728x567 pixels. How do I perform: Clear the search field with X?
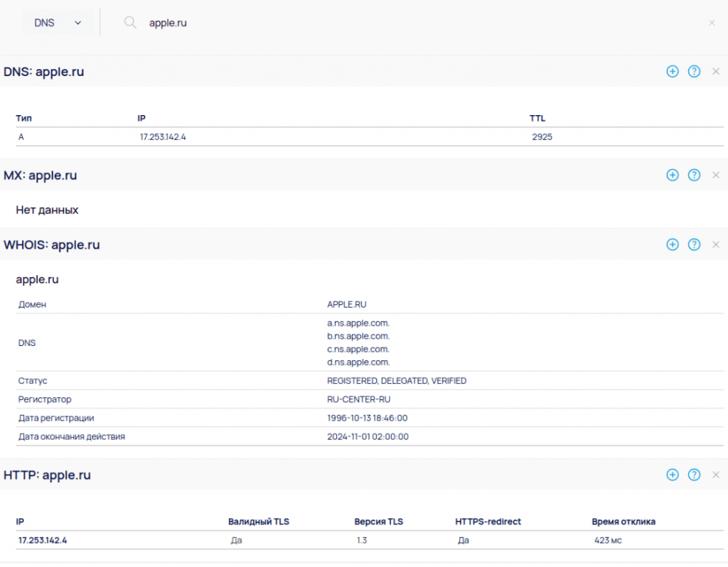pos(712,23)
